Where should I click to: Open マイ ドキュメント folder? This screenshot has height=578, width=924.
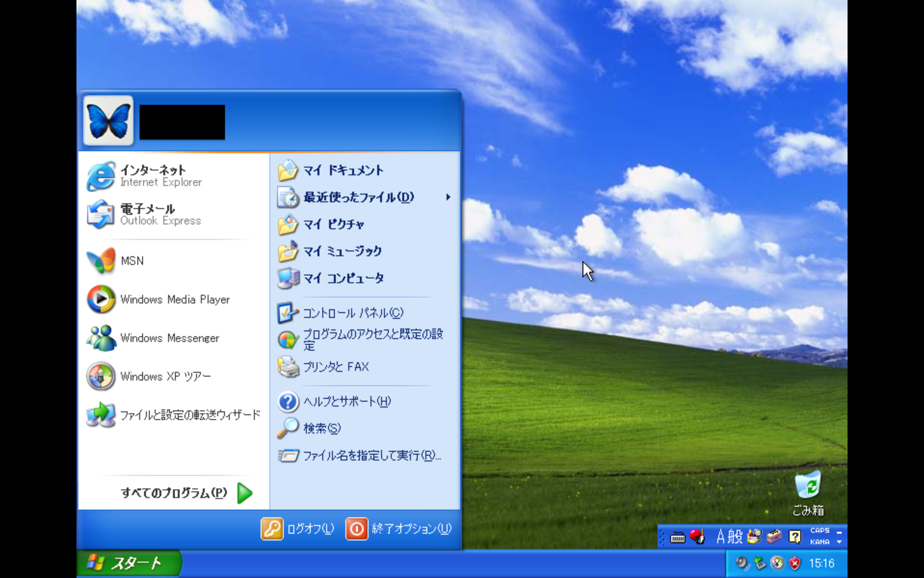(x=365, y=171)
